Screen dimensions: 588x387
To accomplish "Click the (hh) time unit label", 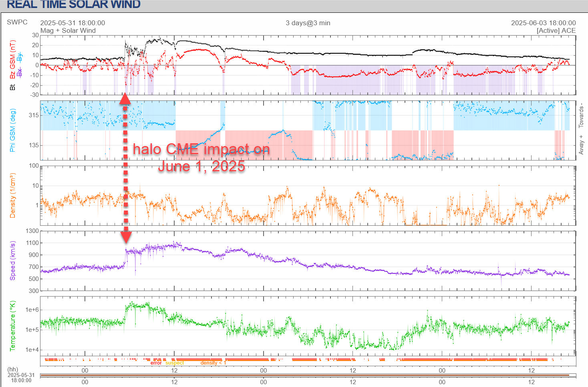I will point(13,369).
